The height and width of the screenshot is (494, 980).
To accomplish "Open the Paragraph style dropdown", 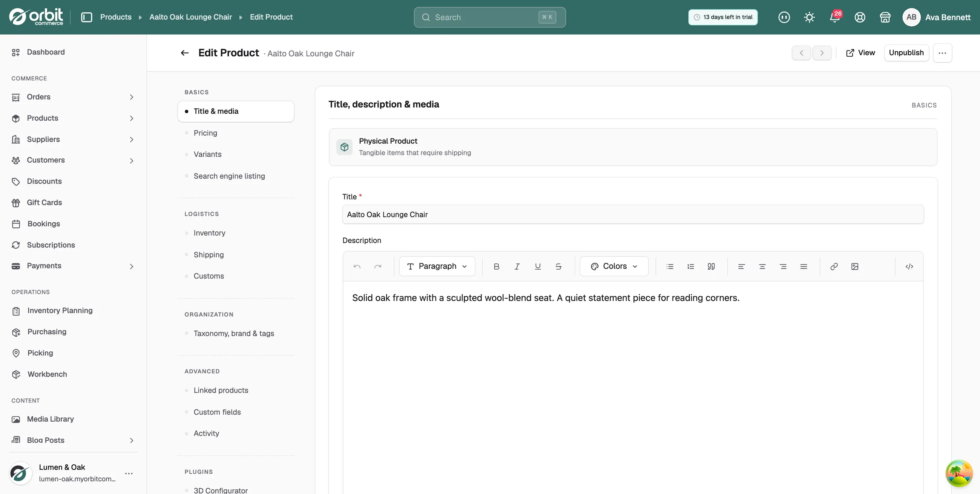I will 437,266.
